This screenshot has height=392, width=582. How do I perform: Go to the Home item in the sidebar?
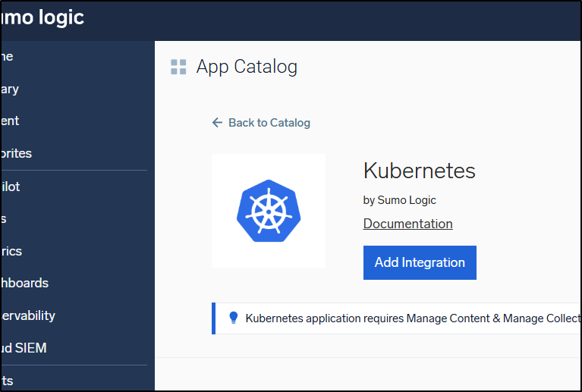(x=8, y=57)
